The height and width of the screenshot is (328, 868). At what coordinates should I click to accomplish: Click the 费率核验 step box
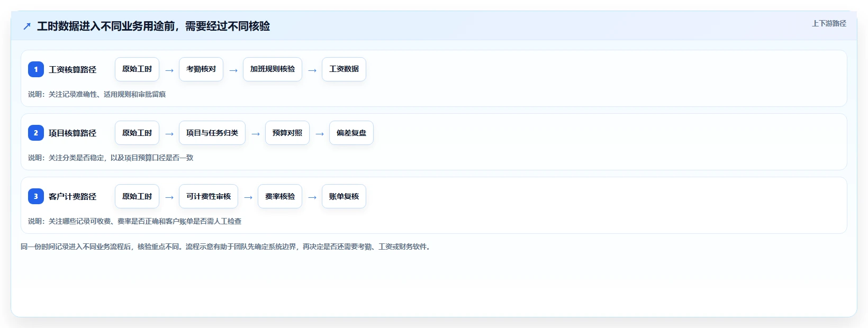[x=280, y=196]
